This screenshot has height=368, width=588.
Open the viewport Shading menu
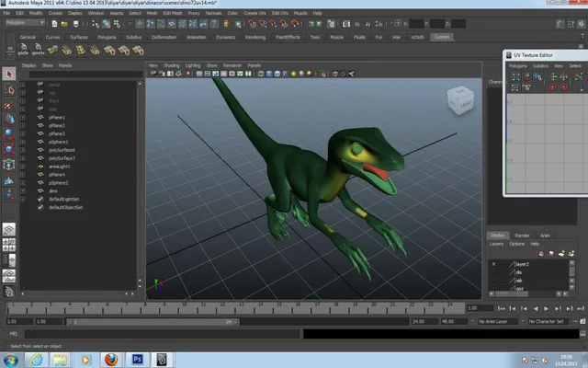pos(172,65)
